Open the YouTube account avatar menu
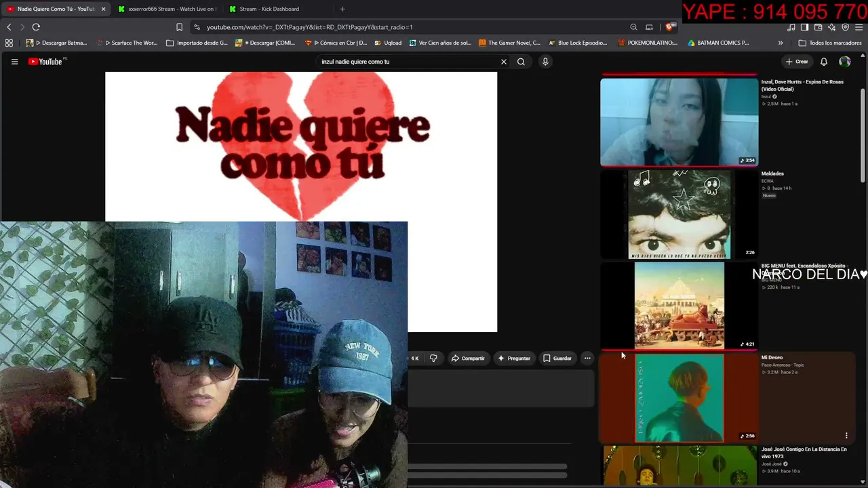 point(845,62)
